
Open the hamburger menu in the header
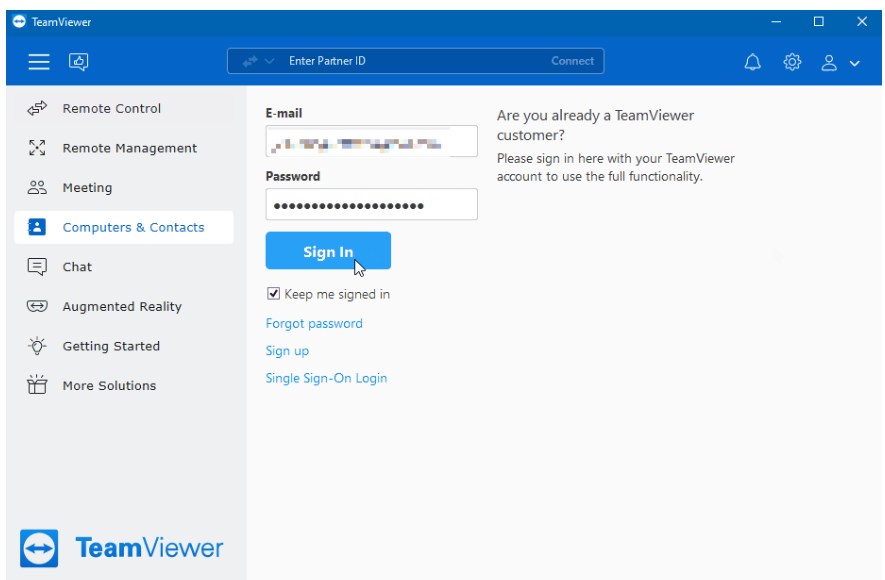tap(39, 61)
